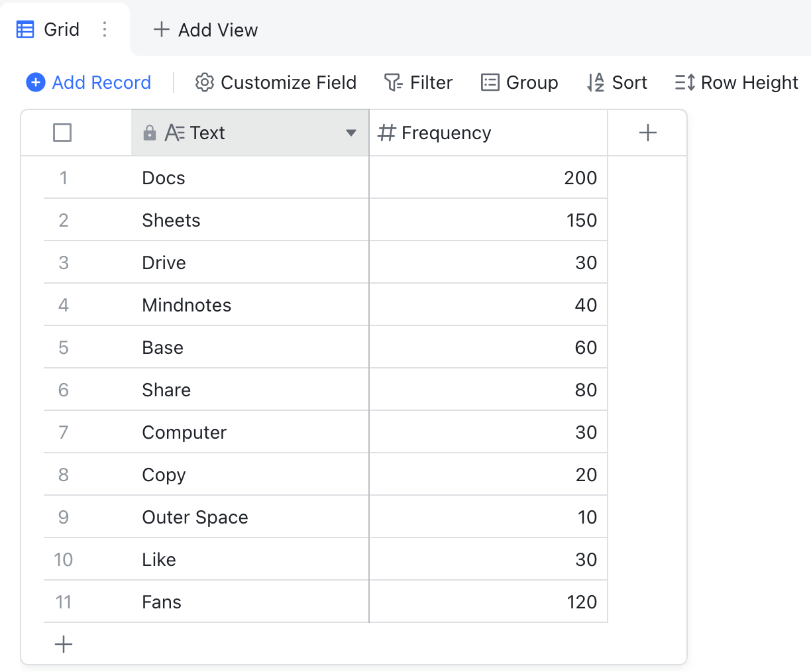Open the Grid view options kebab menu

(x=104, y=28)
